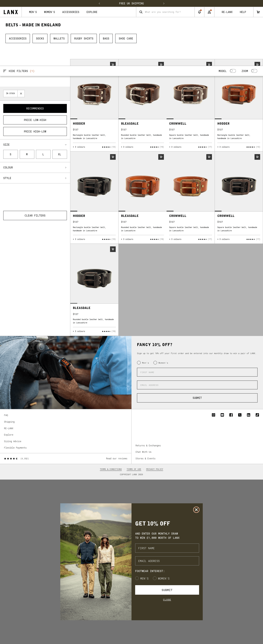Image resolution: width=263 pixels, height=644 pixels.
Task: Go to previous announcement banner message
Action: pyautogui.click(x=99, y=3)
